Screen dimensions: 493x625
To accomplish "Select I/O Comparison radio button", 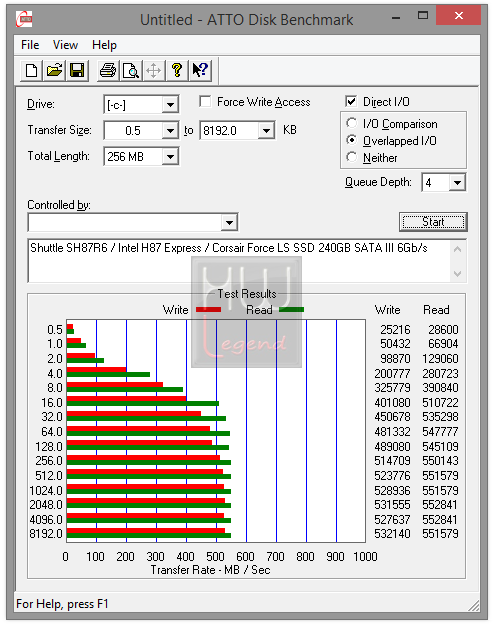I will pyautogui.click(x=352, y=123).
